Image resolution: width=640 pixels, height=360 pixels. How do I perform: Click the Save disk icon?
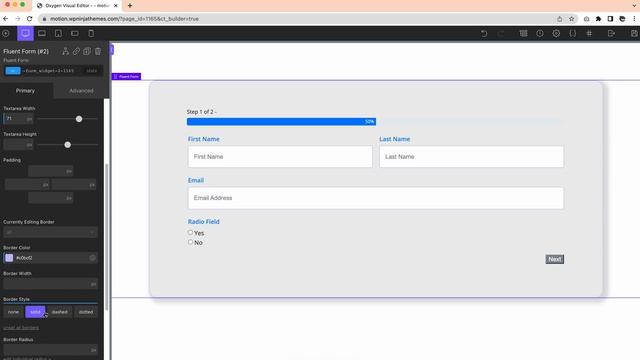[634, 33]
